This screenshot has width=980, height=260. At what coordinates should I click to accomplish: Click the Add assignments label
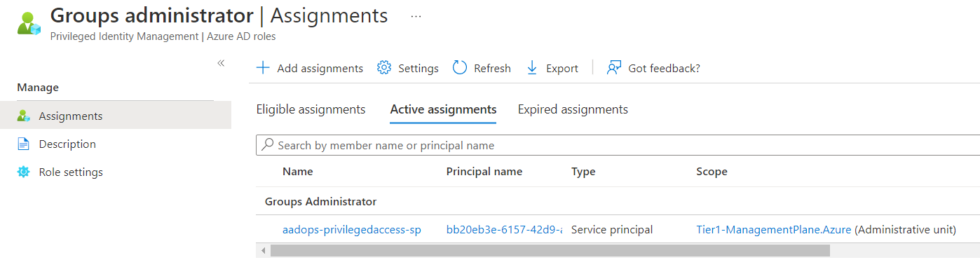coord(320,68)
